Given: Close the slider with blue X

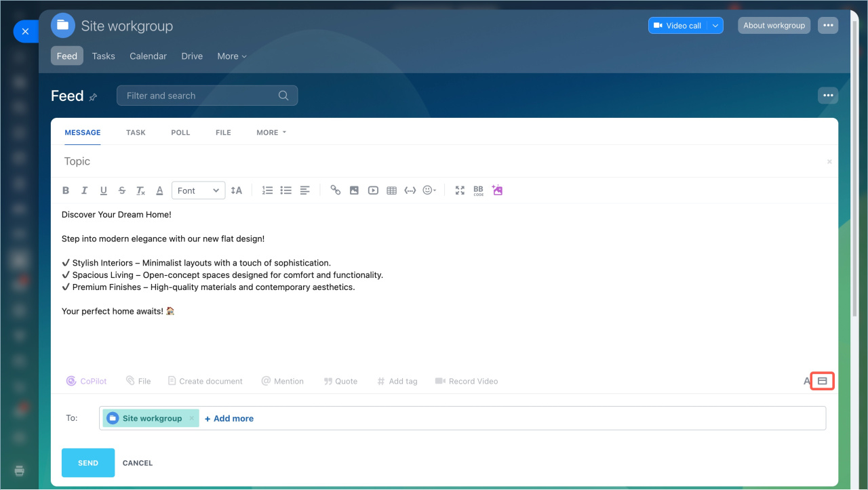Looking at the screenshot, I should tap(25, 31).
